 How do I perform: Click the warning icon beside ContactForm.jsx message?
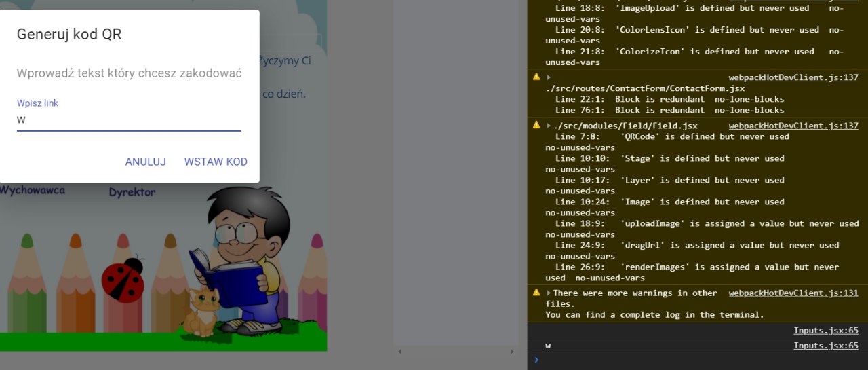pyautogui.click(x=536, y=77)
